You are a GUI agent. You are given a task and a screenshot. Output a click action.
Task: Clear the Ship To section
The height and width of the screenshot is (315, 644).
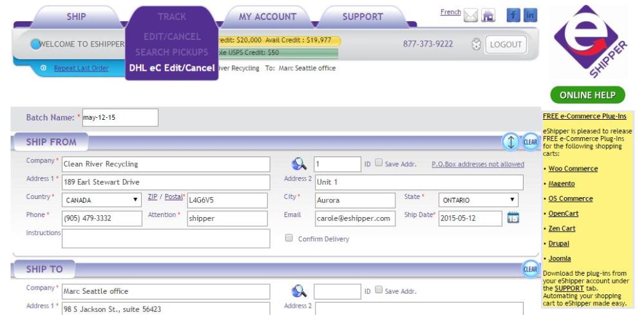[530, 269]
